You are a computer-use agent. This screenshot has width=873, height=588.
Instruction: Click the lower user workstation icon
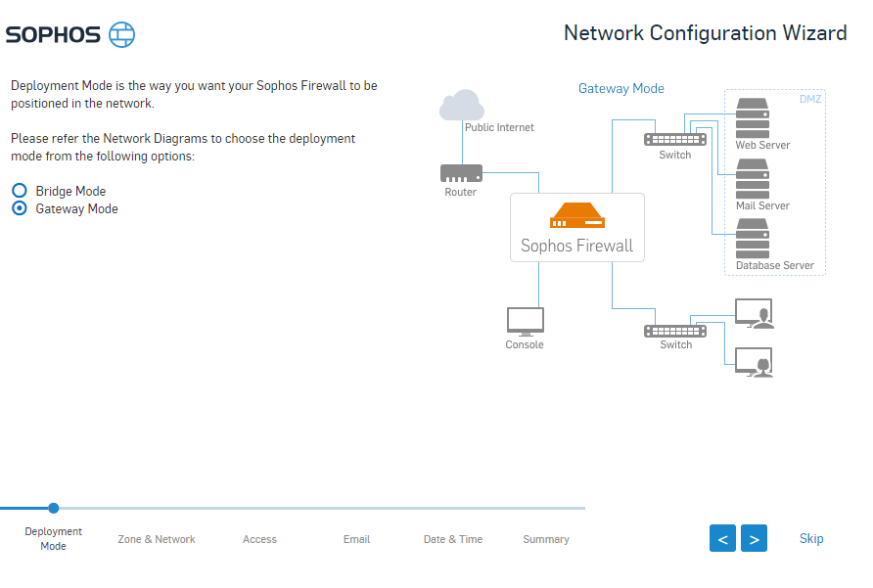coord(755,363)
